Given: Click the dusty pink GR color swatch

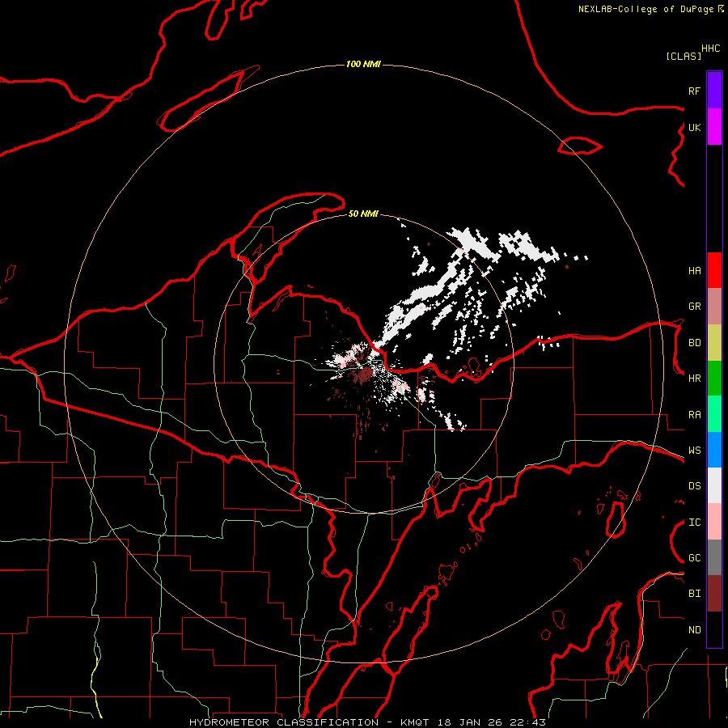Looking at the screenshot, I should 714,307.
